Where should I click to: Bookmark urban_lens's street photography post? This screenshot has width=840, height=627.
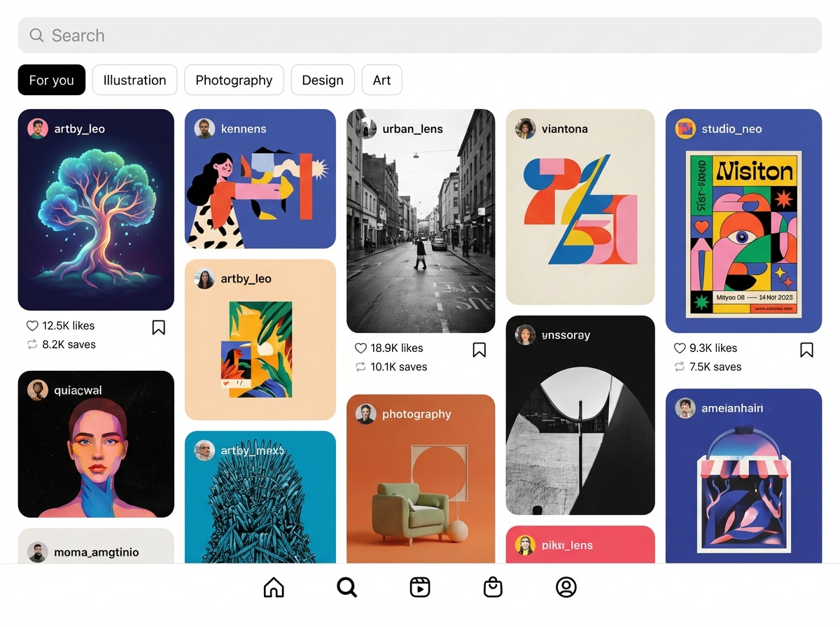click(479, 349)
